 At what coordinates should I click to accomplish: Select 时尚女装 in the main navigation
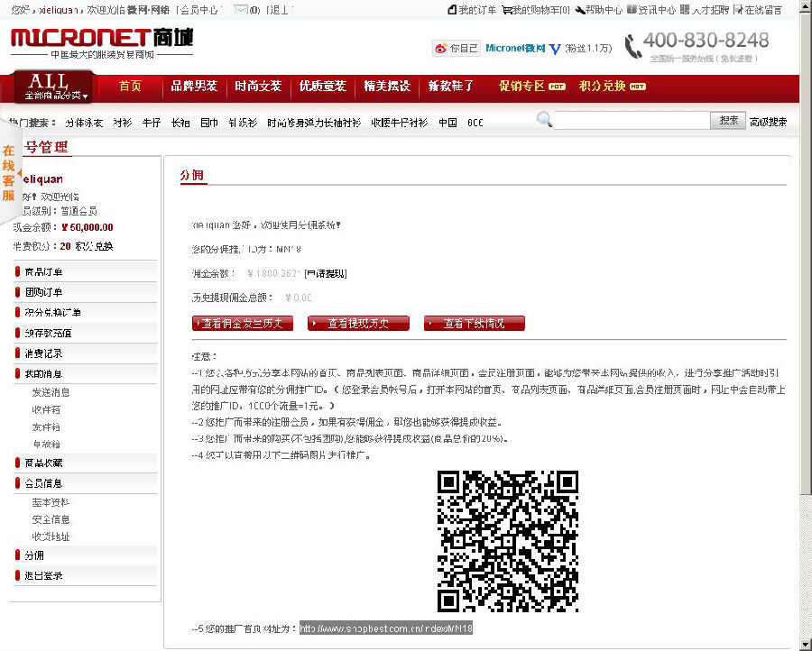click(x=258, y=86)
